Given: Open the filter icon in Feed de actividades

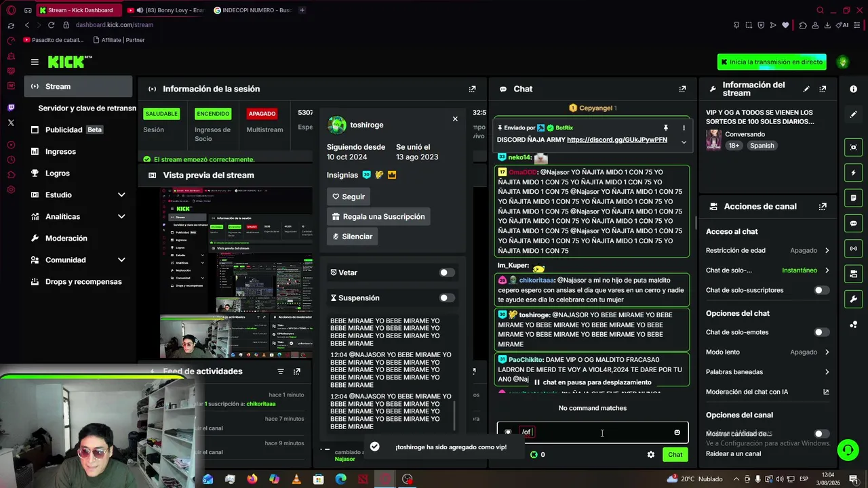Looking at the screenshot, I should point(280,371).
